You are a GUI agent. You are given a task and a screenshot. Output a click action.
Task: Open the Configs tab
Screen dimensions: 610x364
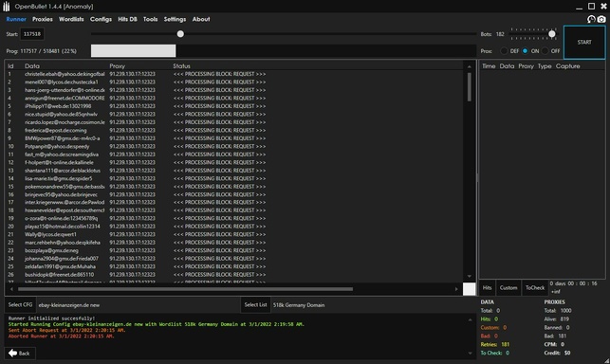101,19
